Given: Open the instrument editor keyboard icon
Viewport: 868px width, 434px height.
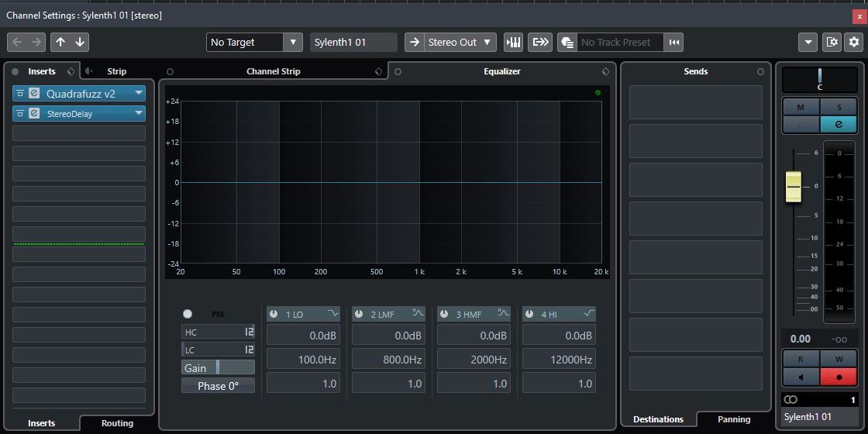Looking at the screenshot, I should (514, 42).
